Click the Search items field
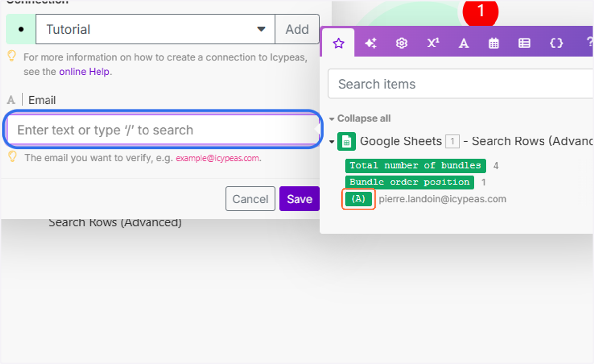Image resolution: width=594 pixels, height=364 pixels. (460, 84)
